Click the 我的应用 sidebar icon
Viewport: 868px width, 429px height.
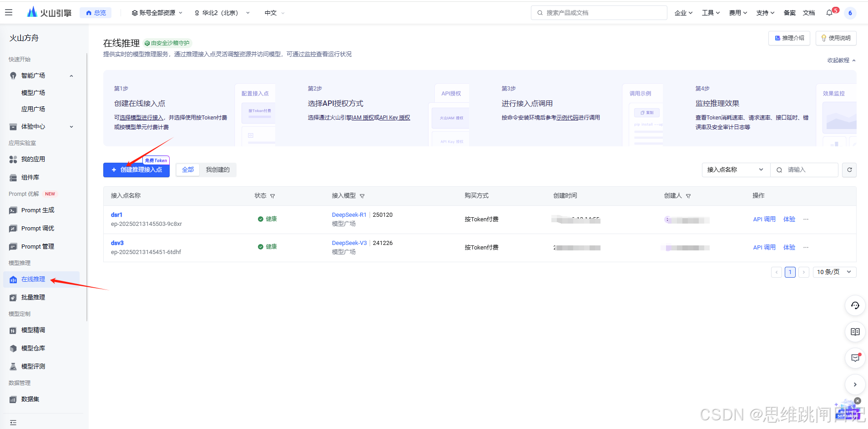(x=13, y=160)
